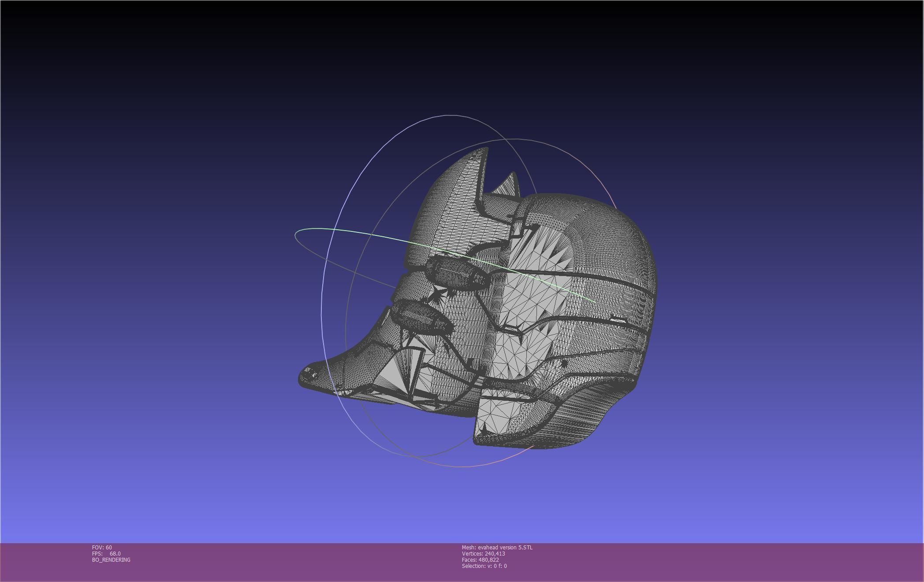
Task: Click the wireframe helmet mesh model
Action: click(x=478, y=298)
